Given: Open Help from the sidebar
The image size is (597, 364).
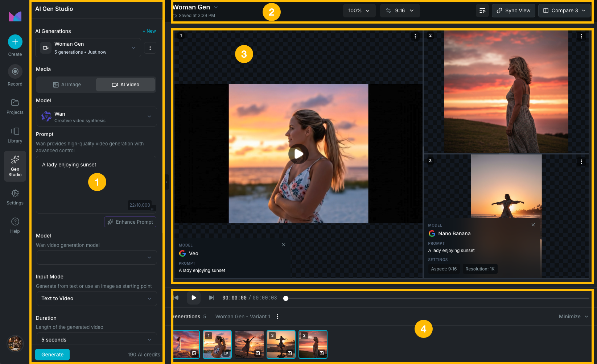Looking at the screenshot, I should coord(15,222).
